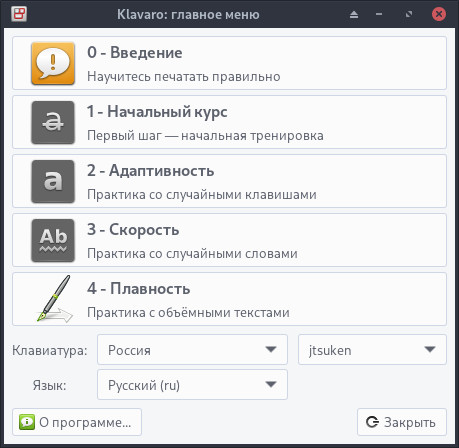Click 'Первый шаг — начальная тренировка' text

tap(205, 136)
